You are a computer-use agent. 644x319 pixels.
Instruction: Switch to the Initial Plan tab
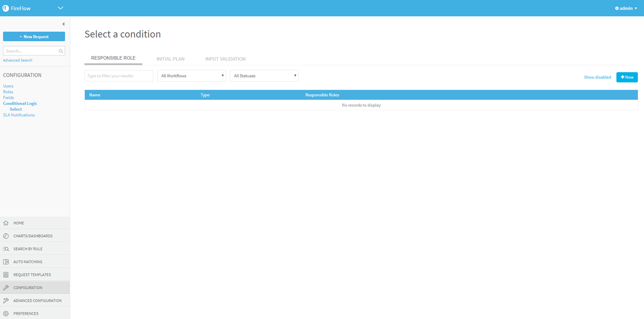click(x=170, y=59)
